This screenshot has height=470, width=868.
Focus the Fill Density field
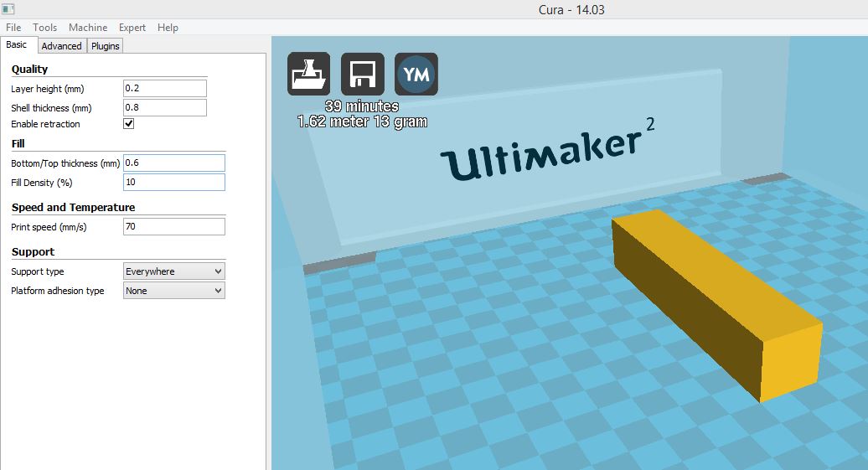(173, 183)
